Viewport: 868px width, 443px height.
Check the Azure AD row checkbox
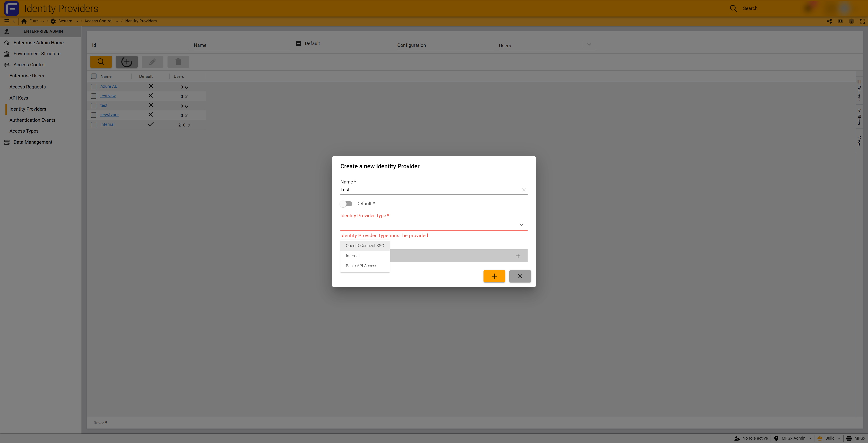pos(94,87)
